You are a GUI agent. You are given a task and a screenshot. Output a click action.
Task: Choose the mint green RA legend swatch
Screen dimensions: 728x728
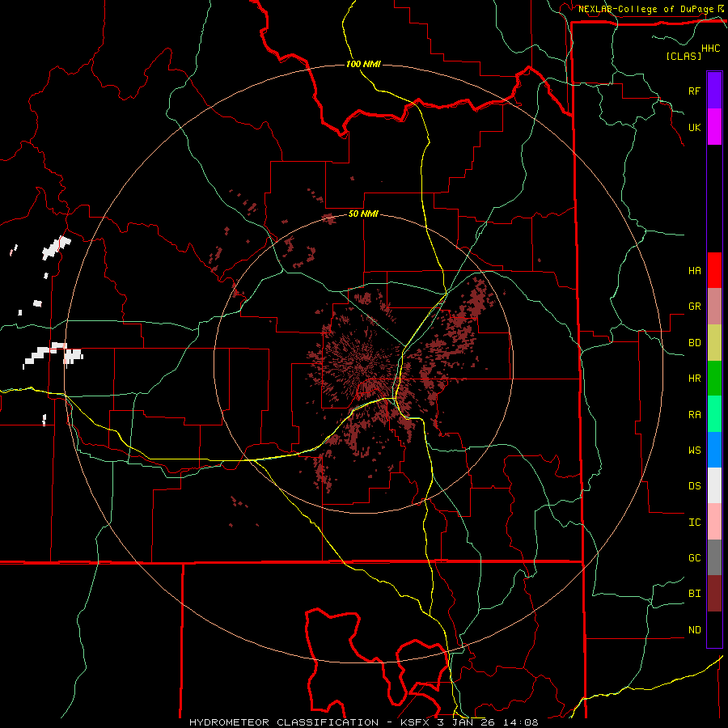point(714,414)
